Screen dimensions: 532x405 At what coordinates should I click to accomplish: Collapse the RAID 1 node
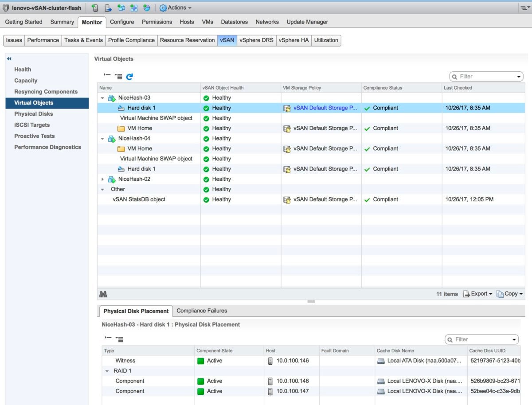tap(107, 371)
